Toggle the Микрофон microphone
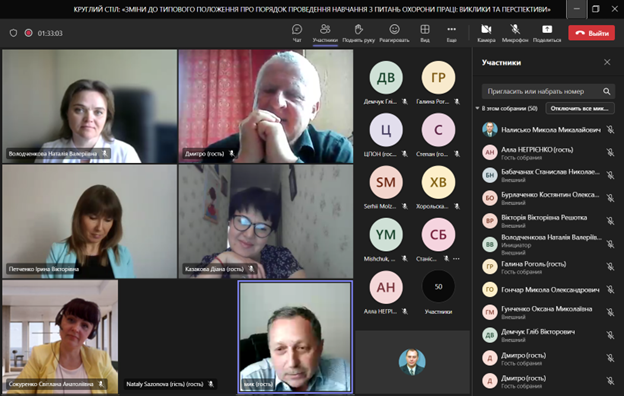The width and height of the screenshot is (624, 396). click(515, 33)
